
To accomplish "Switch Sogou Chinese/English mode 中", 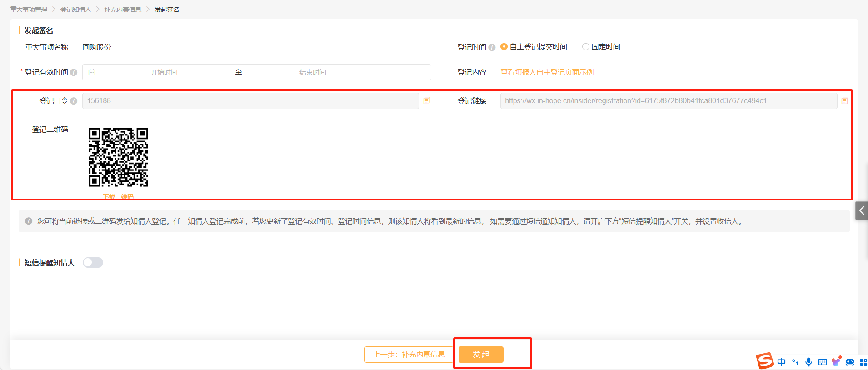I will click(x=782, y=362).
